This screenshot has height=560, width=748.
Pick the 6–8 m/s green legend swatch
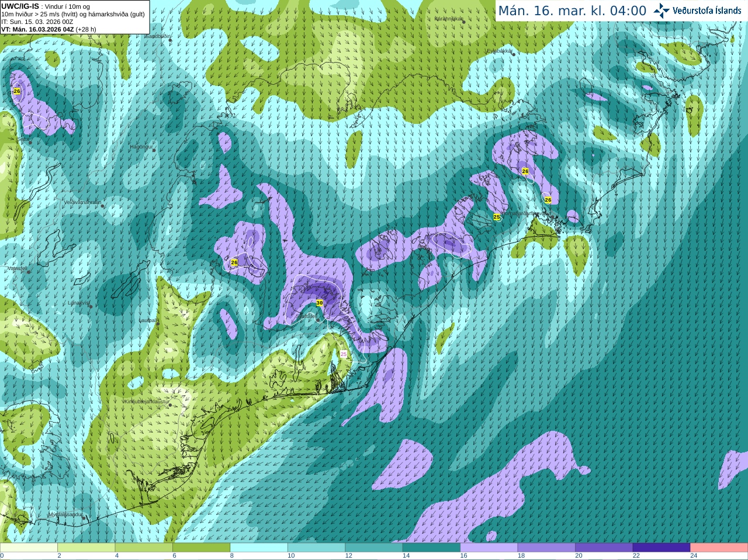(202, 548)
